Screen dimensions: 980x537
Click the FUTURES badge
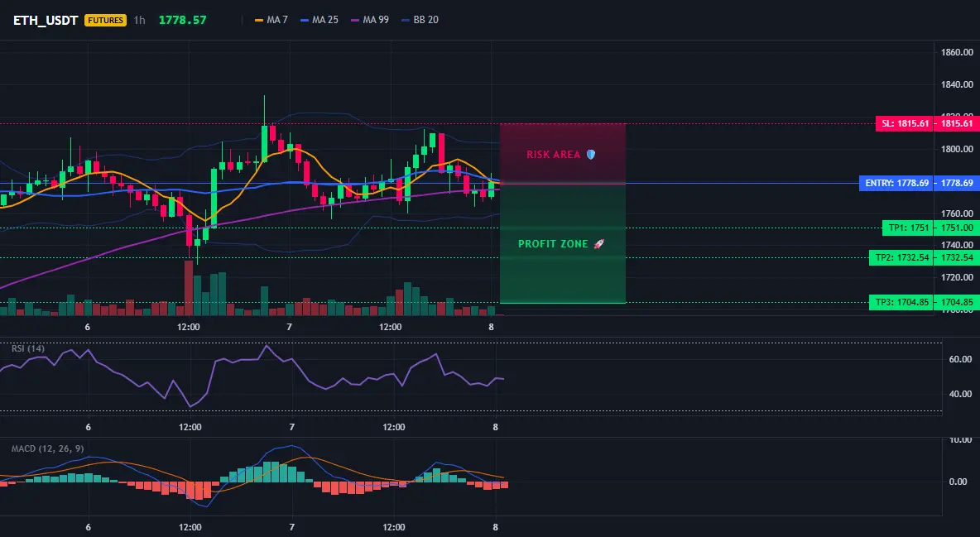106,20
